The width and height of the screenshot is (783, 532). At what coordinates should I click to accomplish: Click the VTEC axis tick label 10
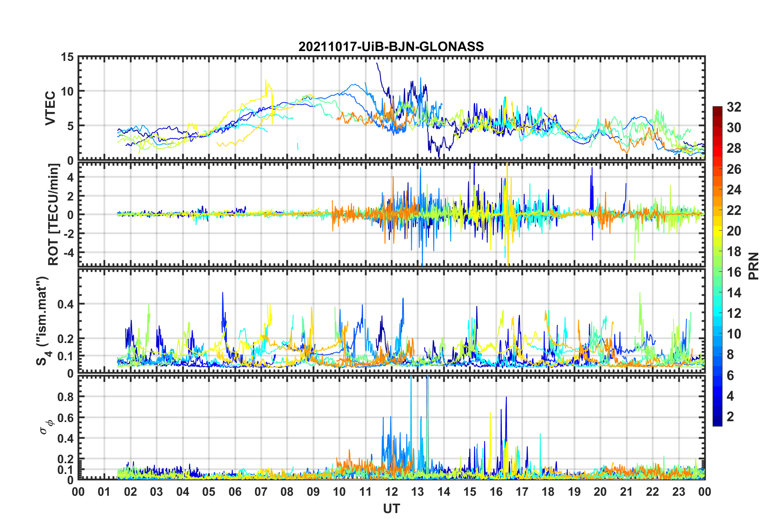click(x=67, y=91)
